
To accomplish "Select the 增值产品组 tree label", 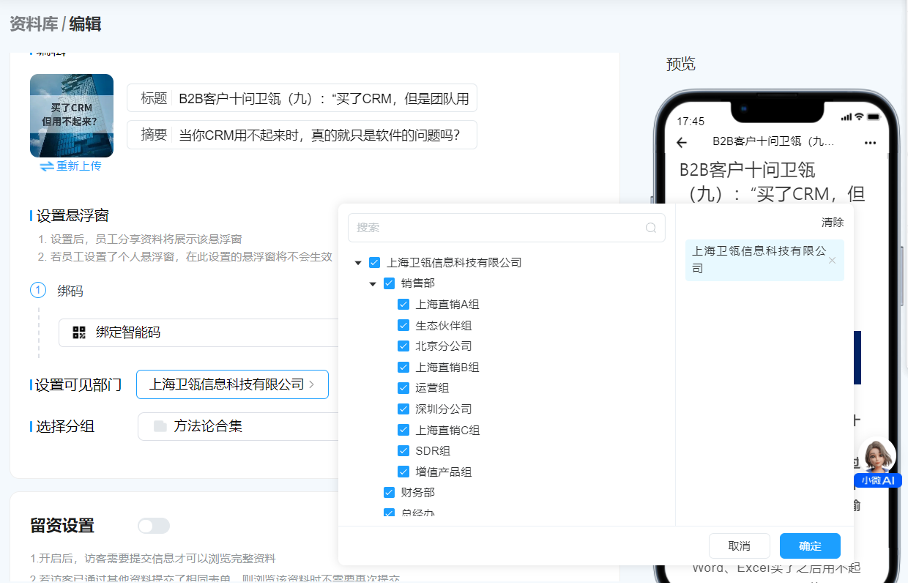I will tap(444, 472).
